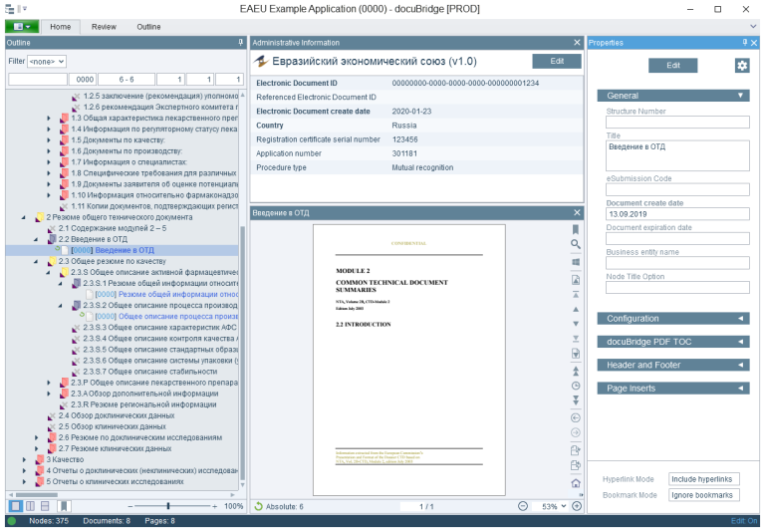Viewport: 765px width, 532px height.
Task: Switch to the Review tab
Action: coord(104,27)
